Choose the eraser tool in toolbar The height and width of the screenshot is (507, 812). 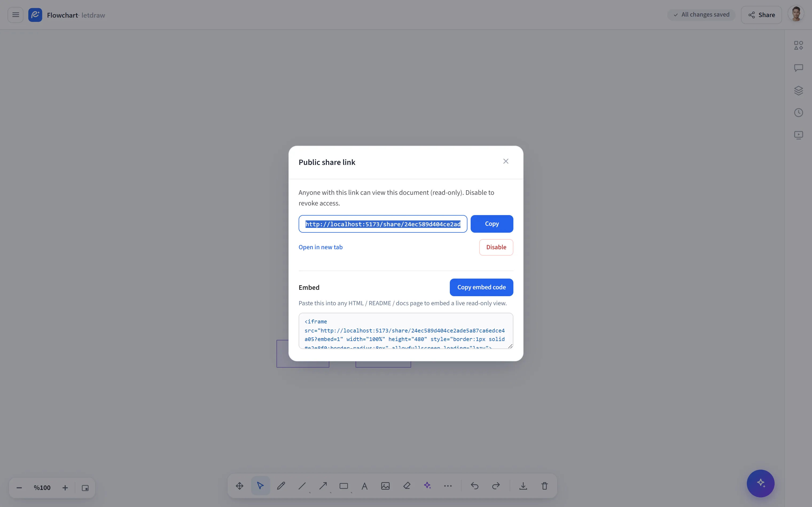pos(407,486)
